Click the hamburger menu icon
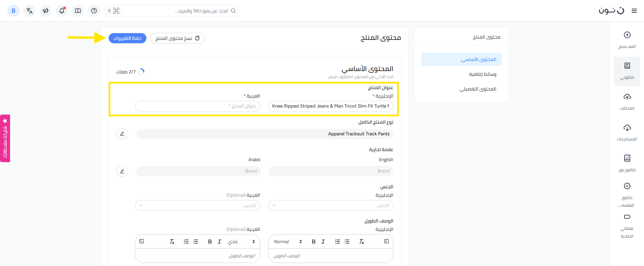This screenshot has height=266, width=644. pyautogui.click(x=634, y=11)
